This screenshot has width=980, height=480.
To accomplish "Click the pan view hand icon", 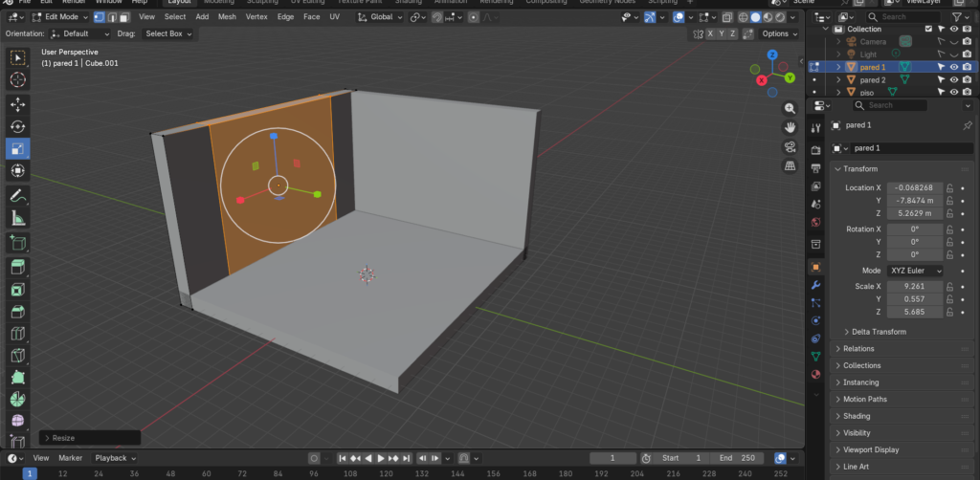I will [790, 127].
